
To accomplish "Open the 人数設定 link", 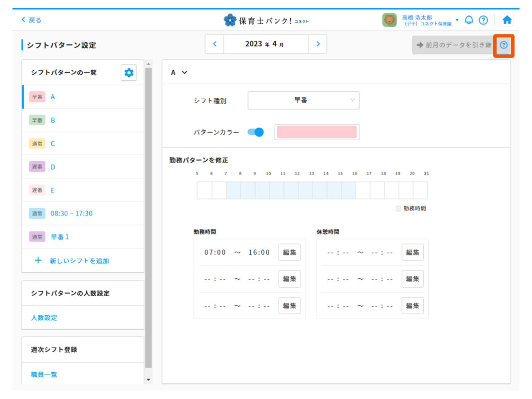I will [44, 318].
